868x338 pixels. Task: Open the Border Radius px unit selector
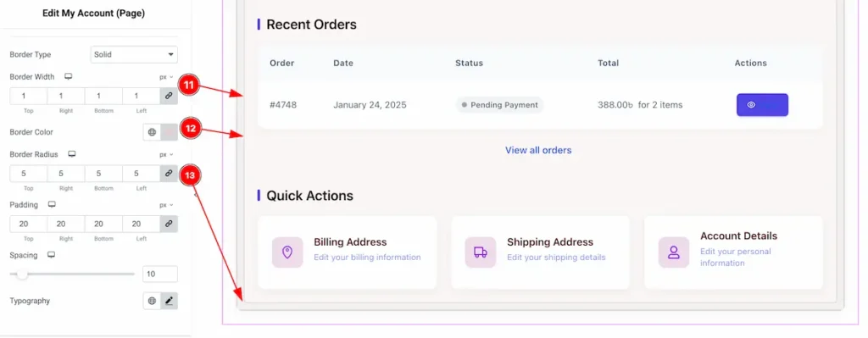coord(166,155)
